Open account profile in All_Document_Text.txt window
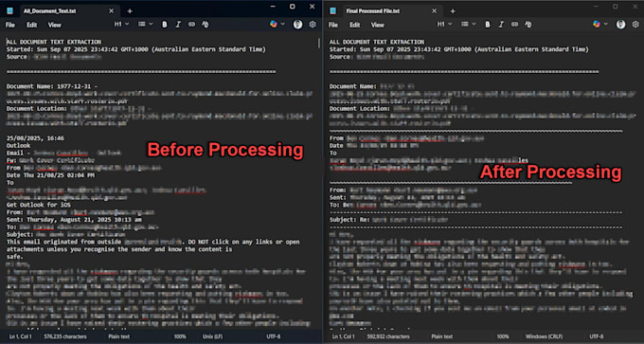 [298, 25]
